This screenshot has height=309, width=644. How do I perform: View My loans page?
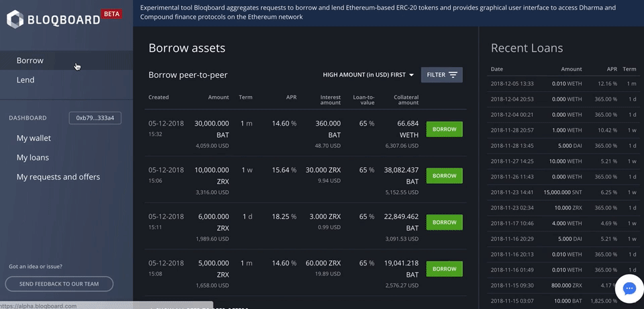(x=33, y=158)
